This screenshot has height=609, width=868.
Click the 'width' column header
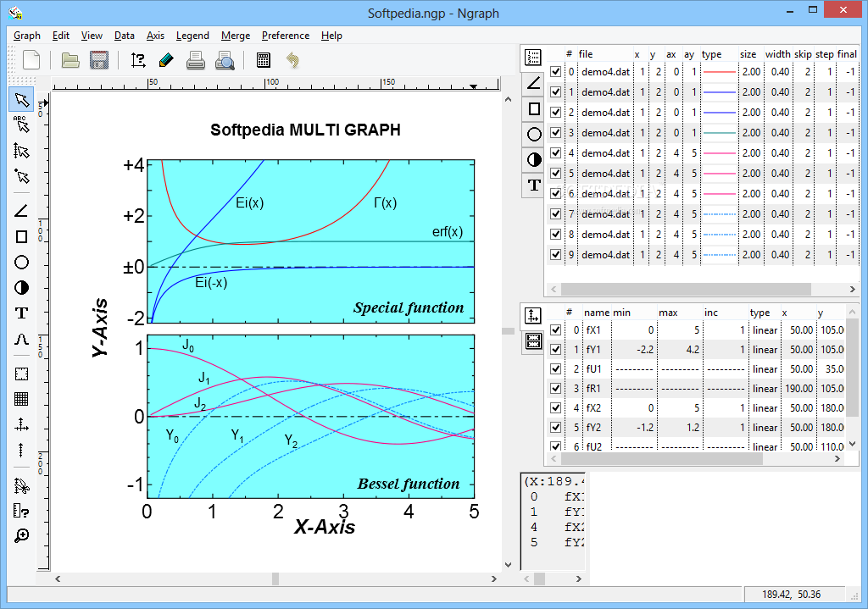pyautogui.click(x=778, y=53)
